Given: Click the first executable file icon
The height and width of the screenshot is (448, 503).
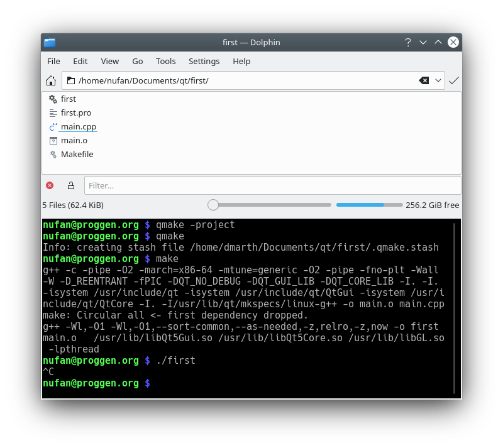Looking at the screenshot, I should [x=53, y=99].
